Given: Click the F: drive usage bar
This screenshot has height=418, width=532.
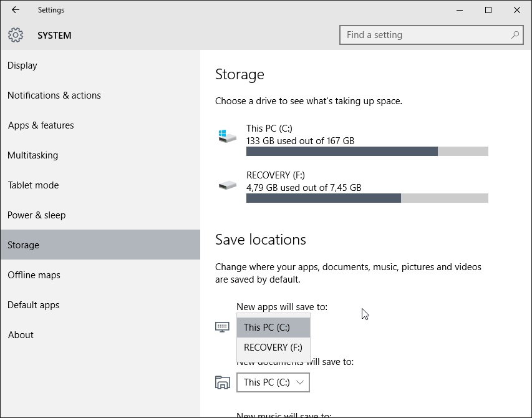Looking at the screenshot, I should (367, 198).
